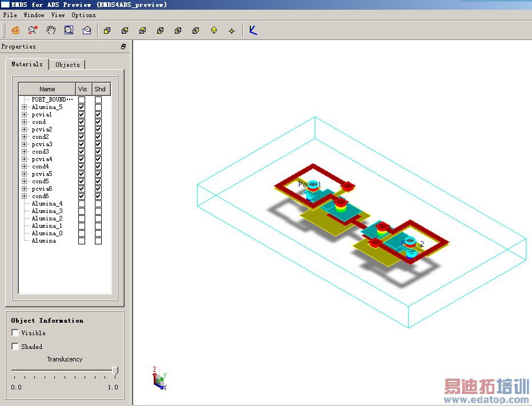Click the P1 port label in 3D view
532x406 pixels.
pos(310,185)
